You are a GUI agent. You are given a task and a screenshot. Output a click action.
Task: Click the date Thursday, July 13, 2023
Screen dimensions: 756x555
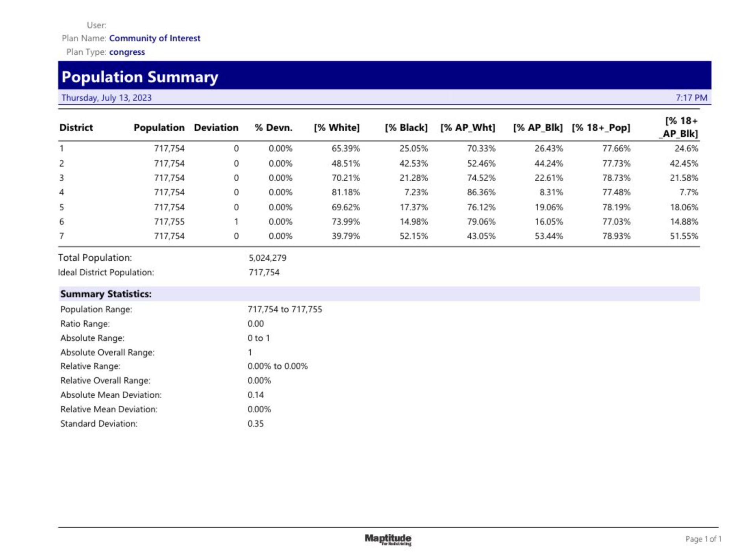pyautogui.click(x=106, y=98)
